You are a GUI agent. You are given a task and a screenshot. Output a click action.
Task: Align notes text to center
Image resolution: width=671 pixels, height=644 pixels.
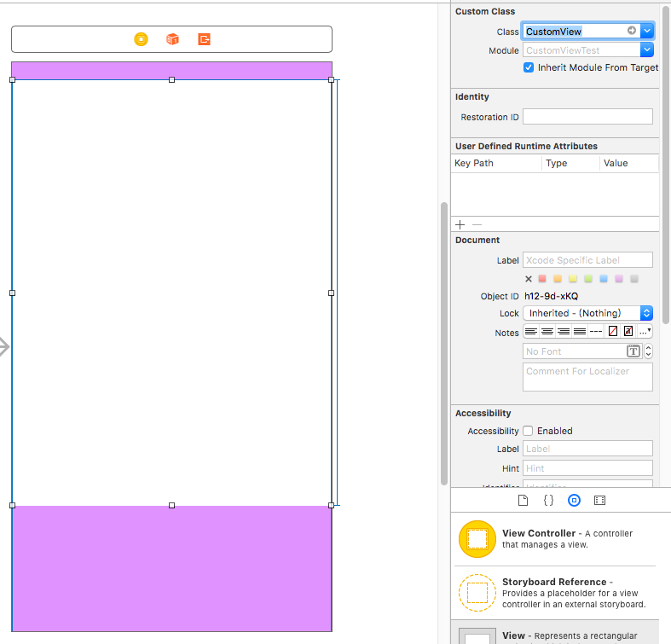[x=547, y=332]
